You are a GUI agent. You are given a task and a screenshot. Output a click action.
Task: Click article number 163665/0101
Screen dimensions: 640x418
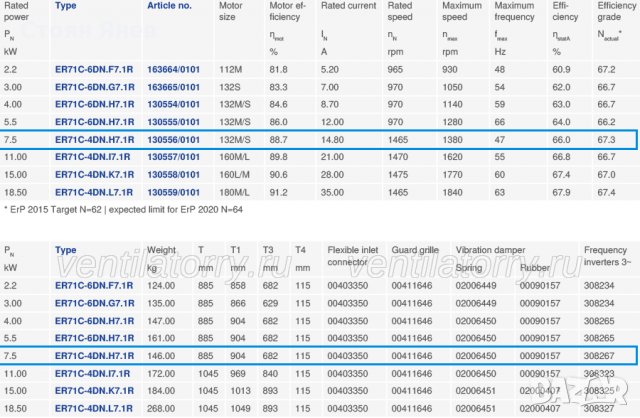[173, 89]
